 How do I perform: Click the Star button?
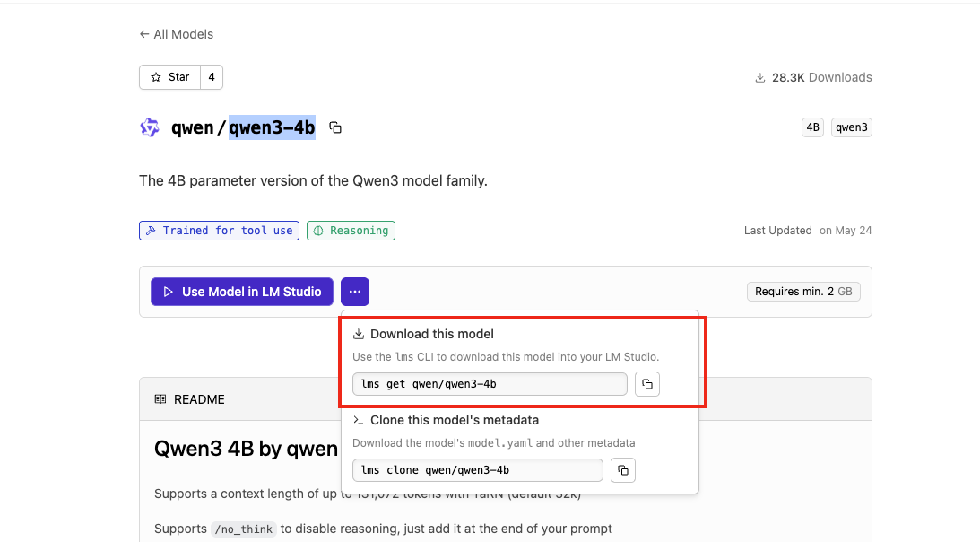pos(170,77)
